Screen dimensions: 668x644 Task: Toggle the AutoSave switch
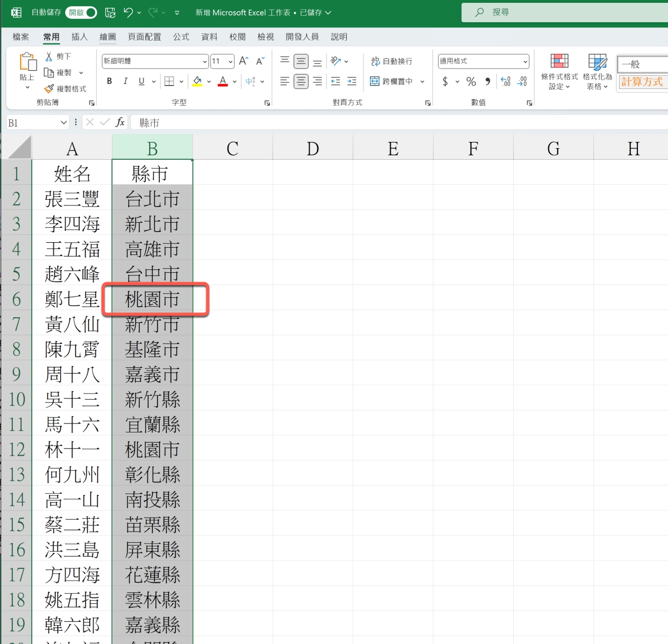[x=81, y=12]
